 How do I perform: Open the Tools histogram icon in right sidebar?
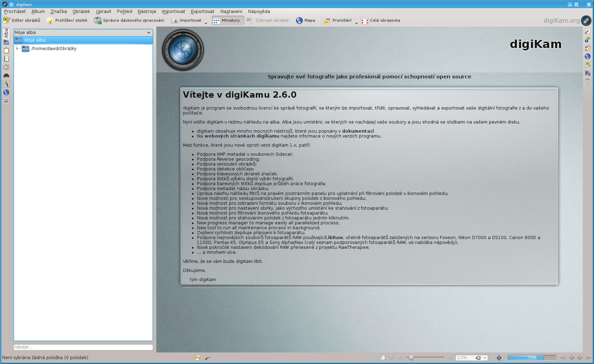[588, 73]
